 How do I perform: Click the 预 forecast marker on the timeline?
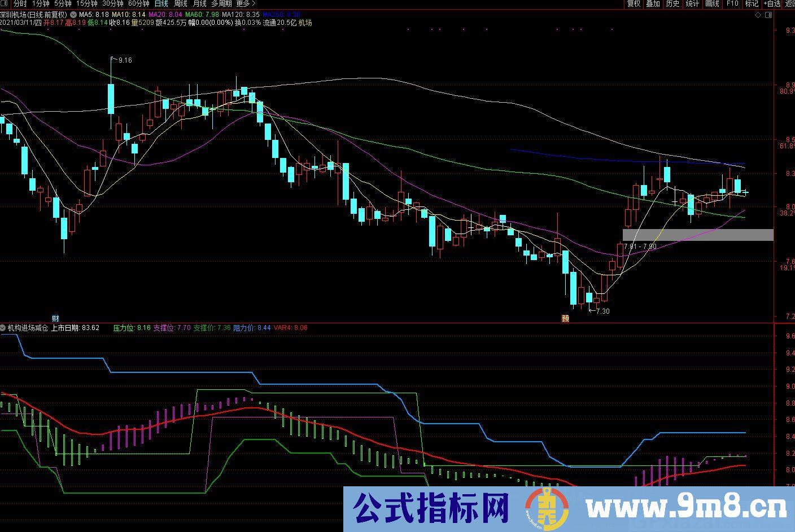pos(565,319)
